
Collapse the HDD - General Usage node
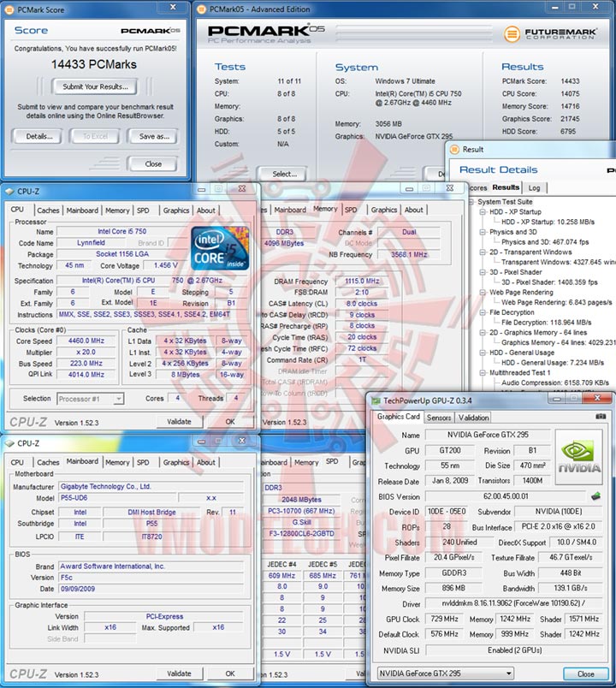click(x=483, y=353)
